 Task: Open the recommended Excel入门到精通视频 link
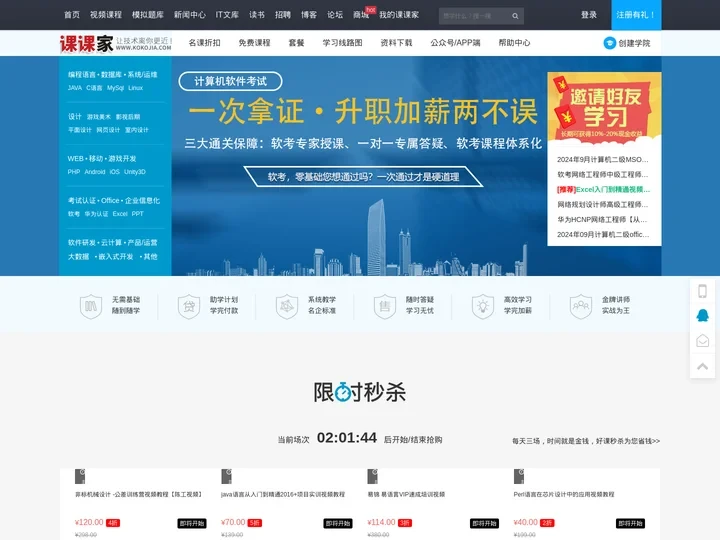point(603,190)
